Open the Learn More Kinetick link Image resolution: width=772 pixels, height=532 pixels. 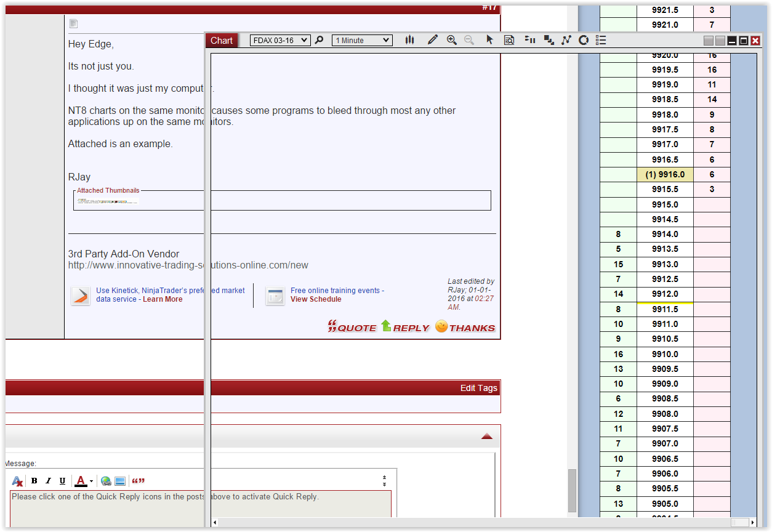click(x=163, y=299)
